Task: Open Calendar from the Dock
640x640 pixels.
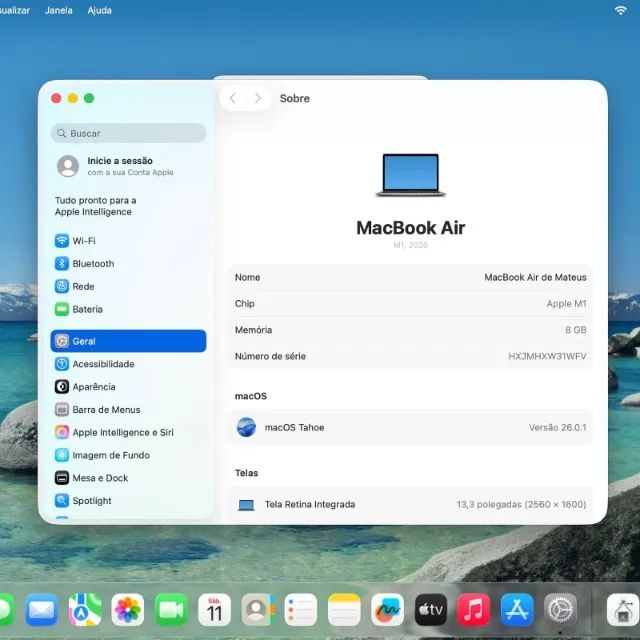Action: pyautogui.click(x=214, y=610)
